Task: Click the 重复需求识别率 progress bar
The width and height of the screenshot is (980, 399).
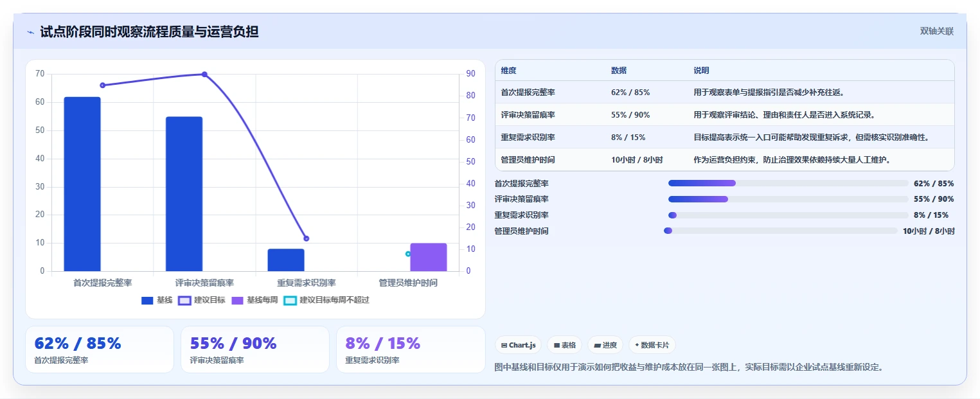Action: (x=788, y=215)
